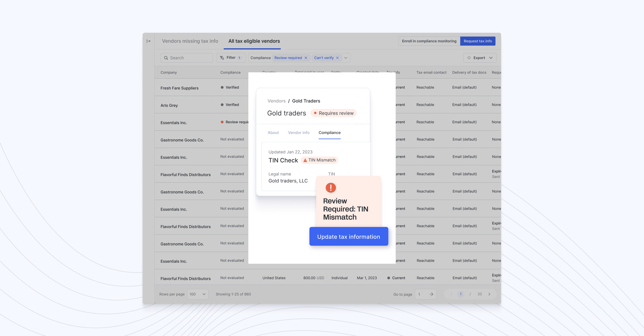Go to next page chevron
This screenshot has height=336, width=644.
[x=489, y=294]
